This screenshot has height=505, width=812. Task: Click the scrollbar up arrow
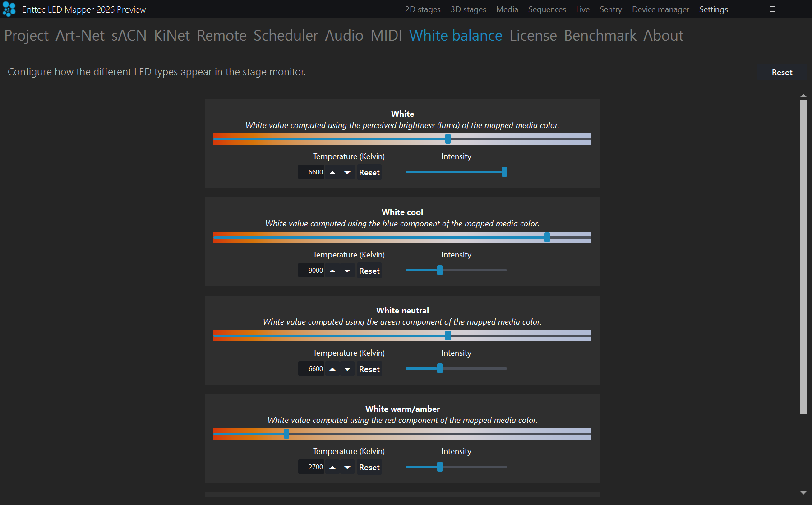coord(803,96)
